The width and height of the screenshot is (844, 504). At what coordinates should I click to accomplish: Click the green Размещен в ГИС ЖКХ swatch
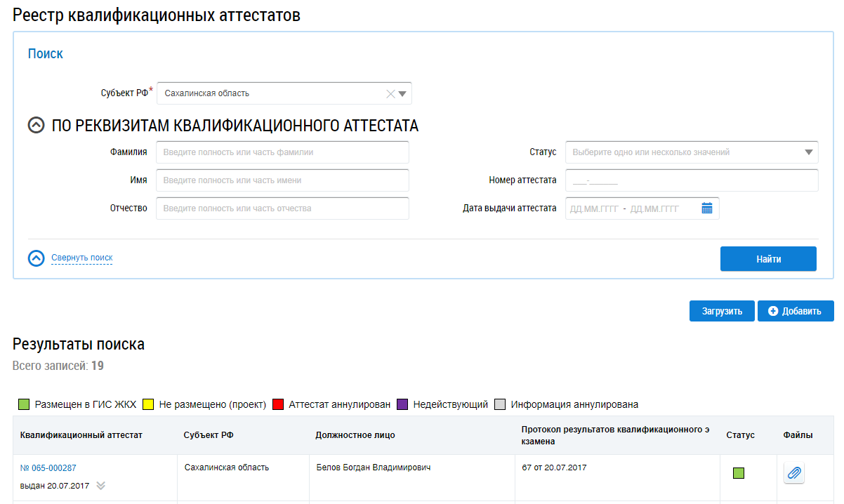click(x=24, y=404)
